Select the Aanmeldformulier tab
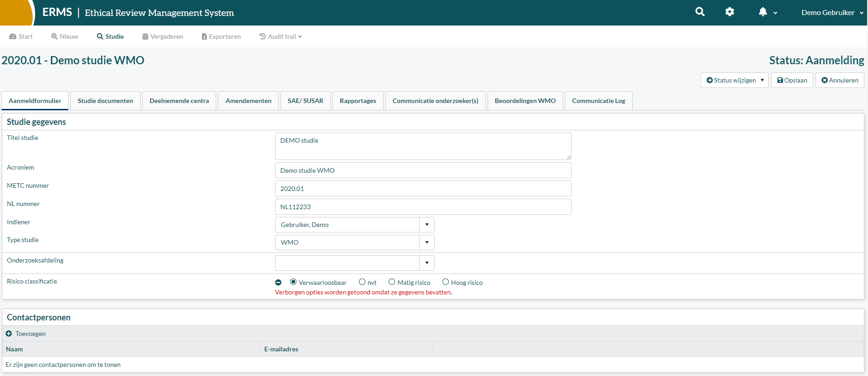Screen dimensions: 868x376 point(35,101)
